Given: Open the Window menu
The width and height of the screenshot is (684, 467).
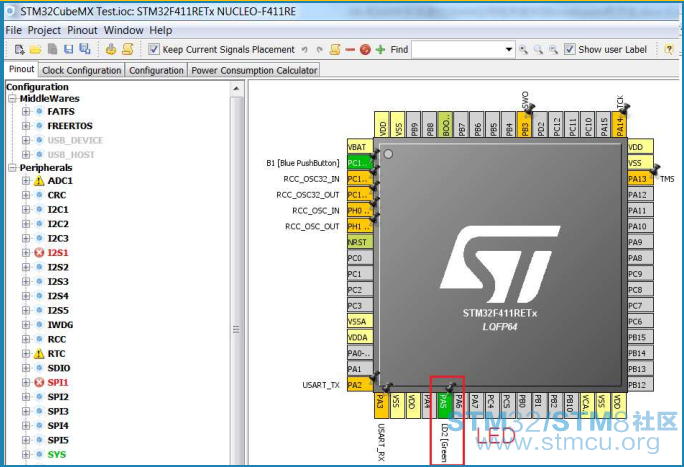Looking at the screenshot, I should click(x=123, y=30).
